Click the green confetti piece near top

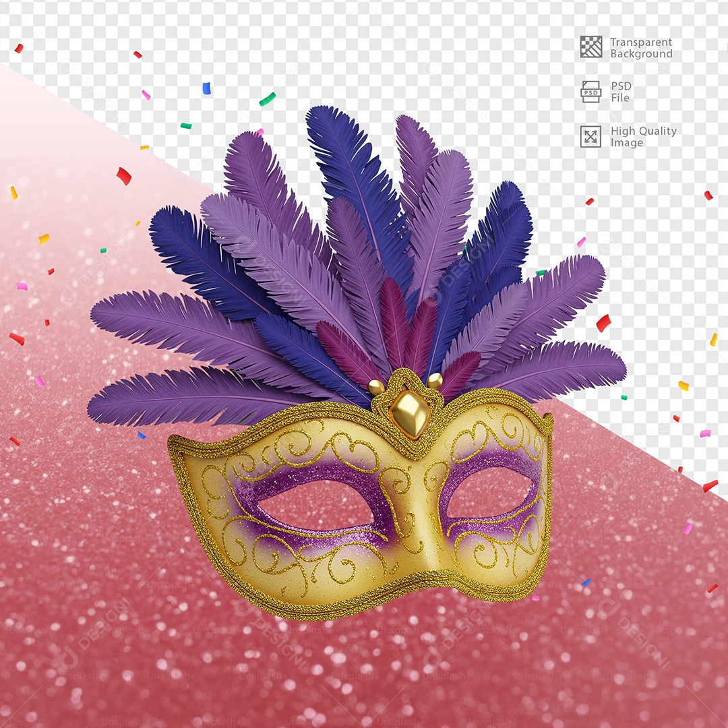pyautogui.click(x=267, y=99)
